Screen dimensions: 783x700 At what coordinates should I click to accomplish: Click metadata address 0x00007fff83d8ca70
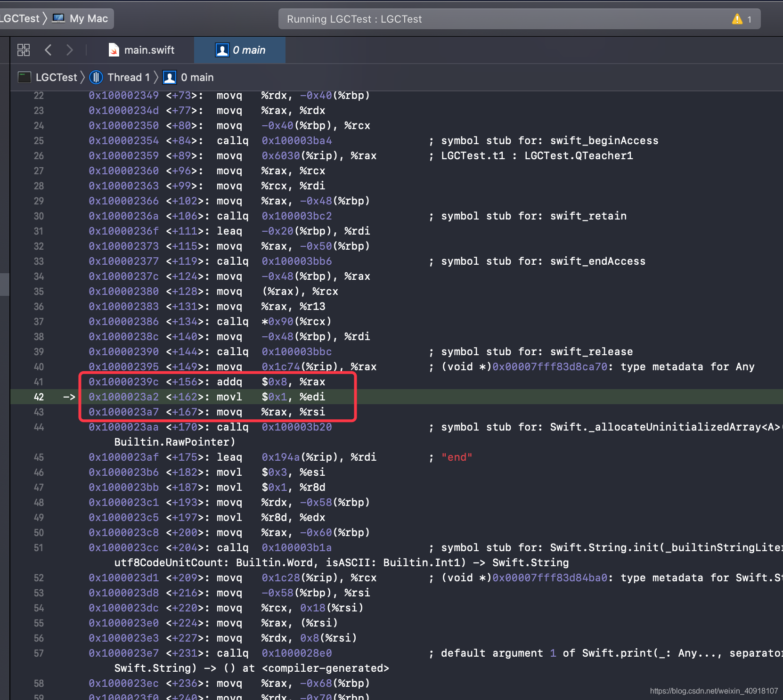[x=550, y=367]
